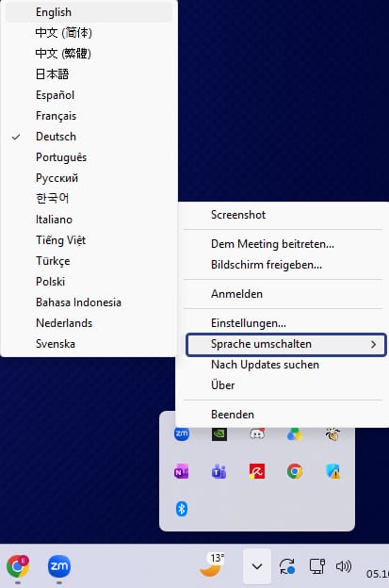The image size is (389, 588).
Task: Open the Microsoft Teams tray icon
Action: (x=219, y=472)
